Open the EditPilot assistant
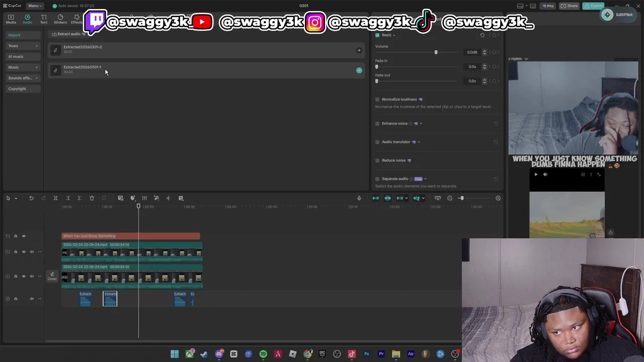 pos(617,15)
